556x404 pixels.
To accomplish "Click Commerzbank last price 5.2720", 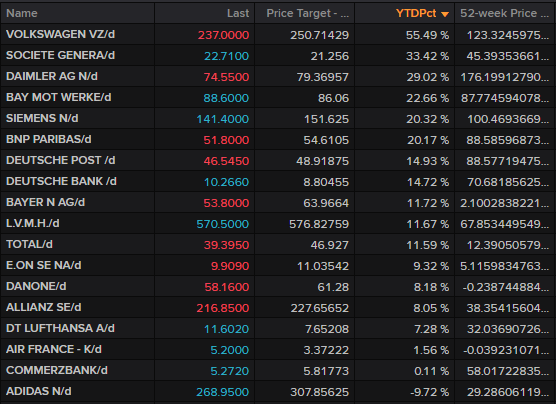I will click(230, 371).
